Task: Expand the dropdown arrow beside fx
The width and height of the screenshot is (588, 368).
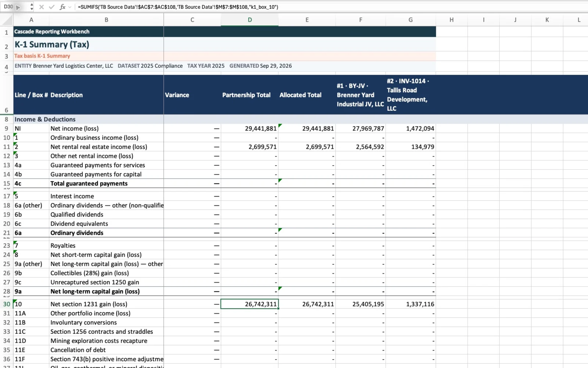Action: click(70, 7)
